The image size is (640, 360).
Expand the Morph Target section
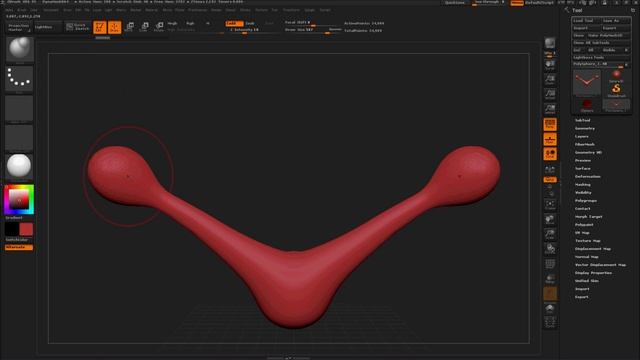(x=588, y=216)
